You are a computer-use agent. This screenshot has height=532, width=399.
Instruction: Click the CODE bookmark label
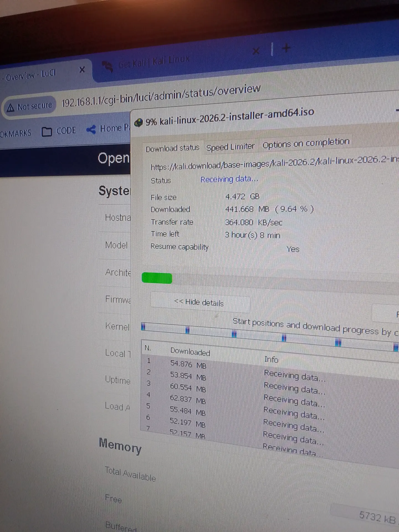[66, 131]
